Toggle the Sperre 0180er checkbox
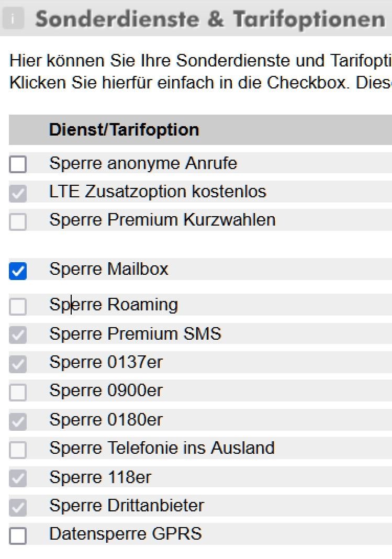The width and height of the screenshot is (392, 559). 18,421
